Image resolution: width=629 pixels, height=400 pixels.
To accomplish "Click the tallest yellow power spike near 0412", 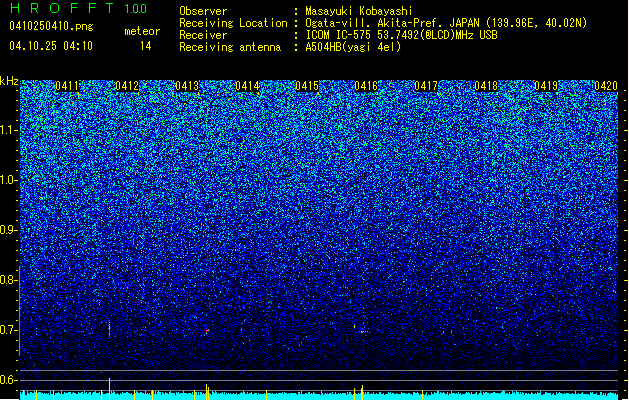I will click(109, 388).
